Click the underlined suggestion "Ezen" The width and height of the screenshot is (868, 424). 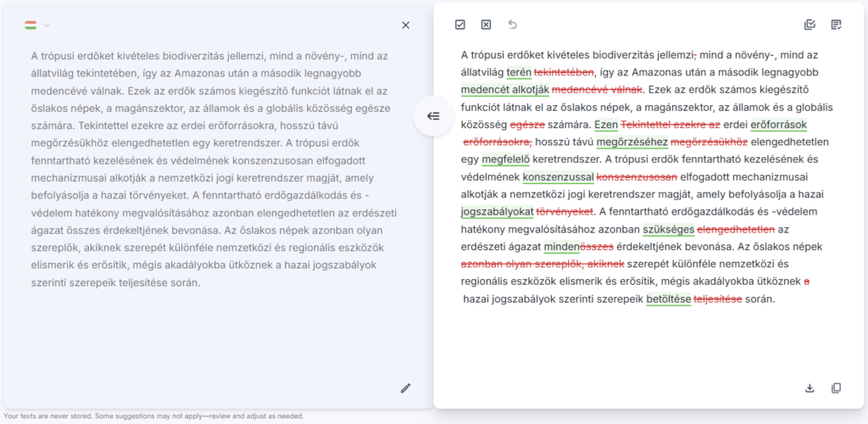[x=606, y=125]
